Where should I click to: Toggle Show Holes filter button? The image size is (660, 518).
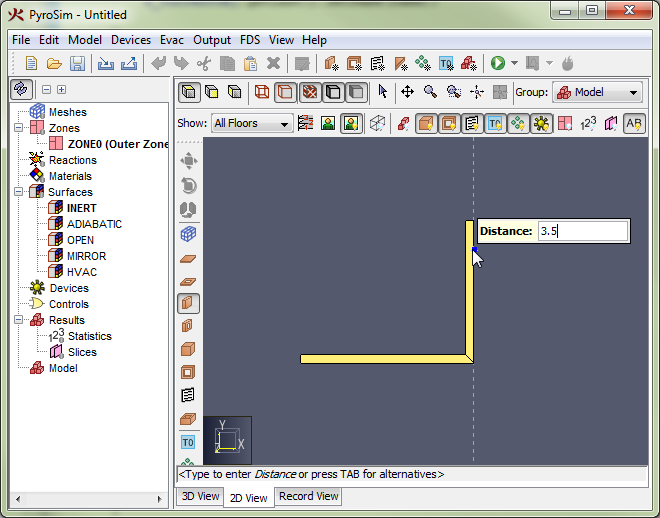point(449,124)
